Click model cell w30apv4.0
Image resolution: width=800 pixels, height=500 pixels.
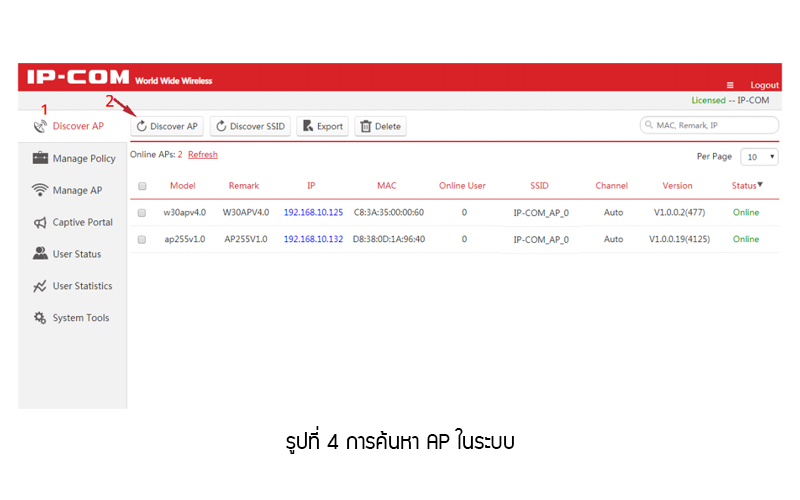point(185,212)
